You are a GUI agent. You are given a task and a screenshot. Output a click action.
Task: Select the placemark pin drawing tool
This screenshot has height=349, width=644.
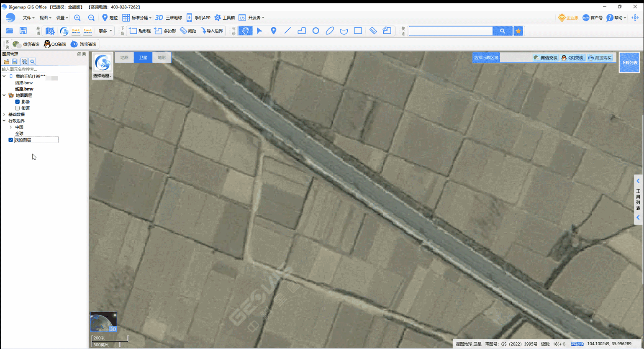[274, 31]
